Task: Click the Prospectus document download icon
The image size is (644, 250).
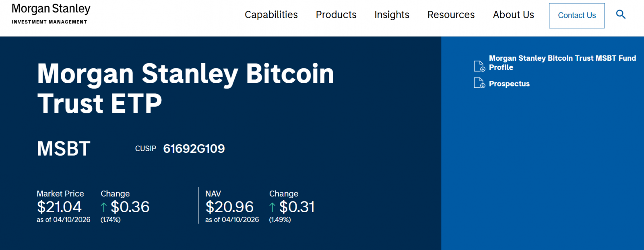Action: [x=479, y=83]
